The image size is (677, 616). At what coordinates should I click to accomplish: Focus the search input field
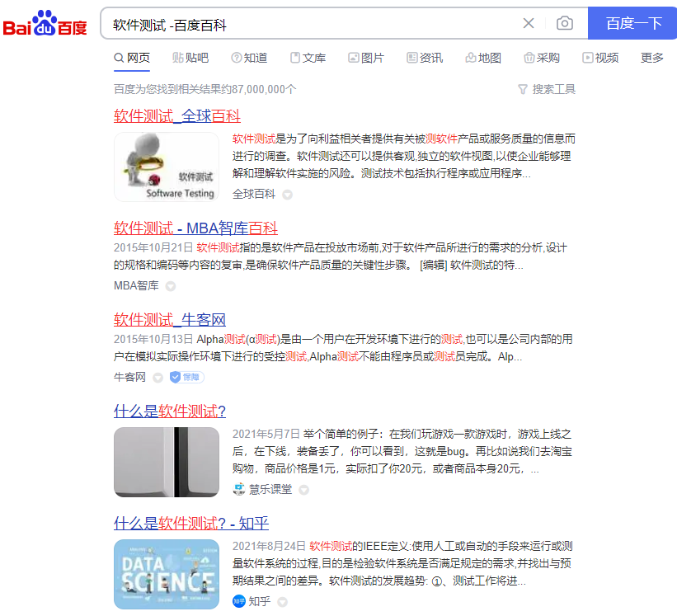click(311, 25)
